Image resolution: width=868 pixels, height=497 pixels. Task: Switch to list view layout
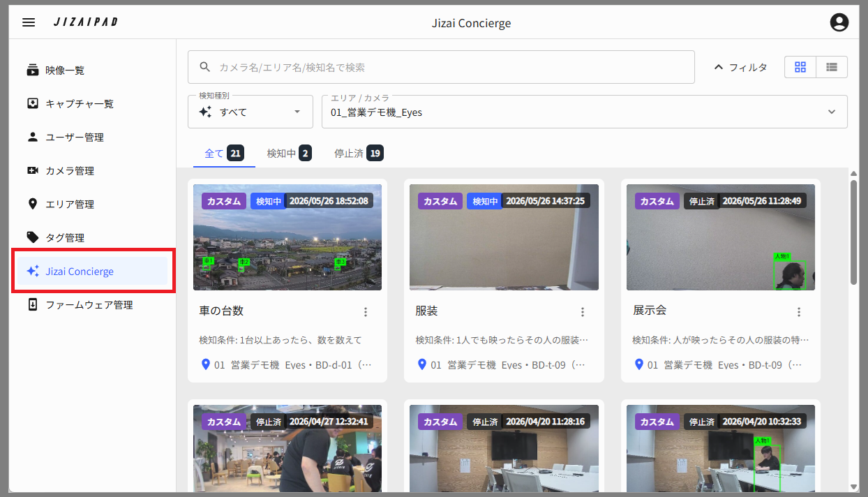point(832,67)
